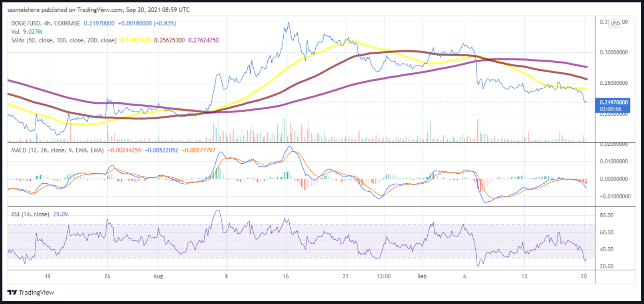
Task: Click the RSI value 29.09
Action: point(60,214)
